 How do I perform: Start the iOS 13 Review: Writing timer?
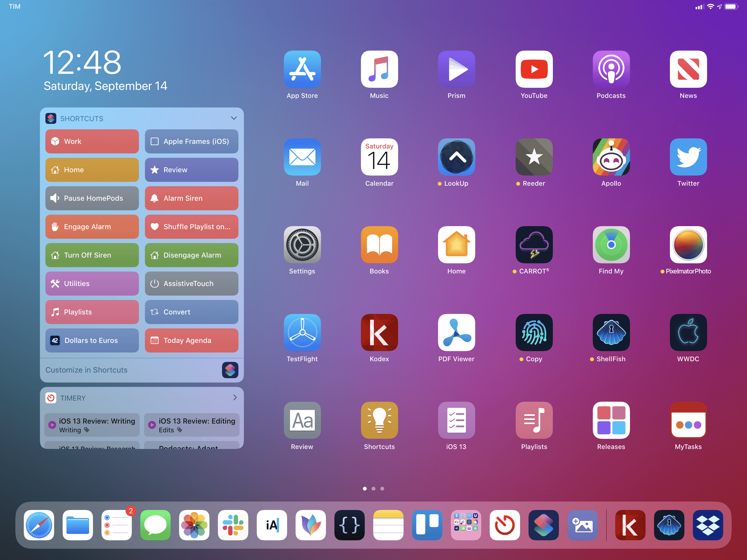click(x=92, y=425)
